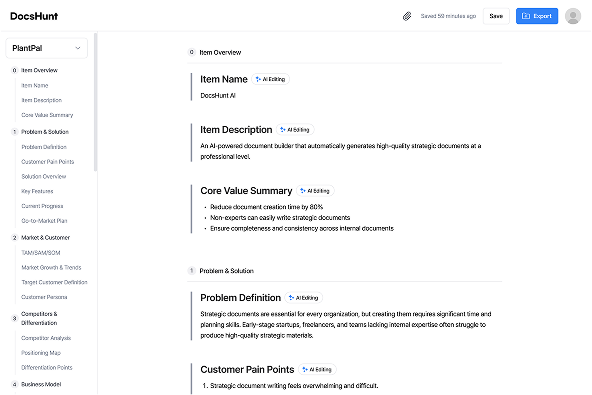Click the DocsHunt logo
Screen dimensions: 592x395
(x=34, y=16)
